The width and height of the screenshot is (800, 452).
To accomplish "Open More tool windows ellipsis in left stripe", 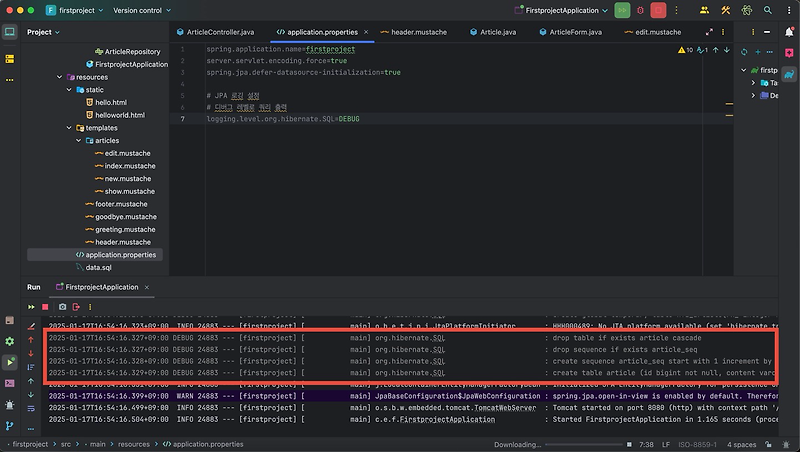I will pos(10,80).
